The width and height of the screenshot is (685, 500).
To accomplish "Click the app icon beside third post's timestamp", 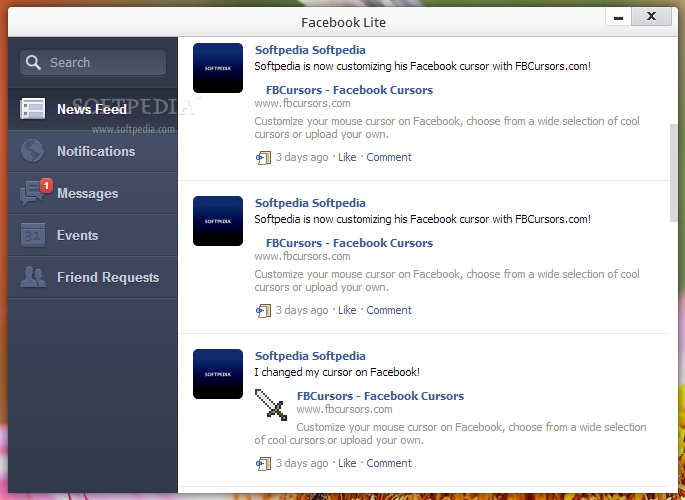I will click(263, 463).
